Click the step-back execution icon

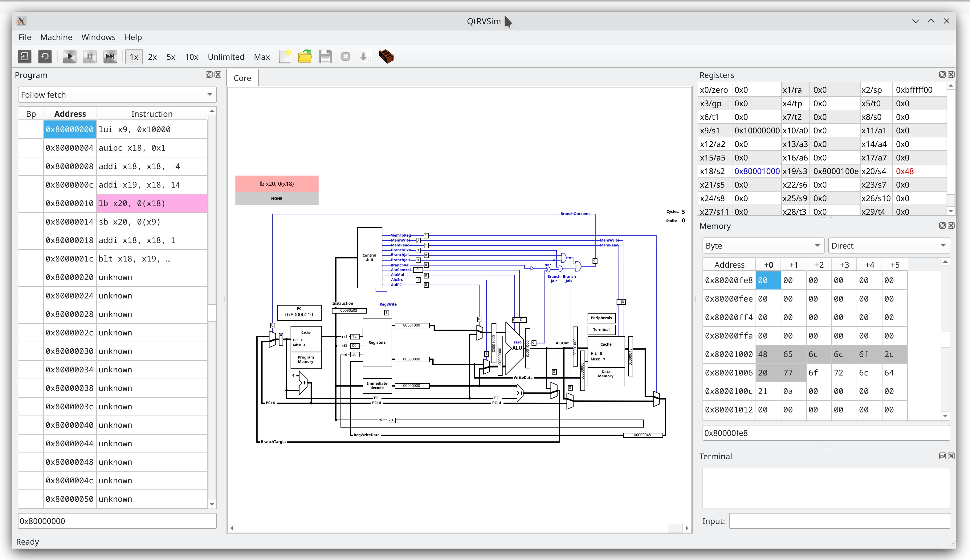point(44,56)
